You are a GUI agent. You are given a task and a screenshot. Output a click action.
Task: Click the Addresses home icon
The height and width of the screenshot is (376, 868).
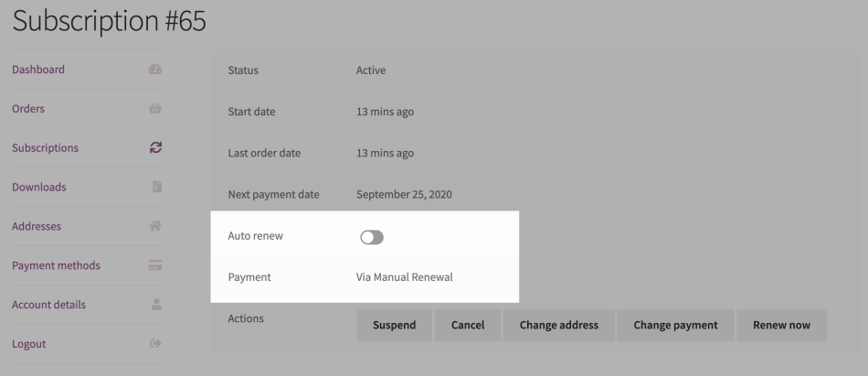(x=154, y=226)
